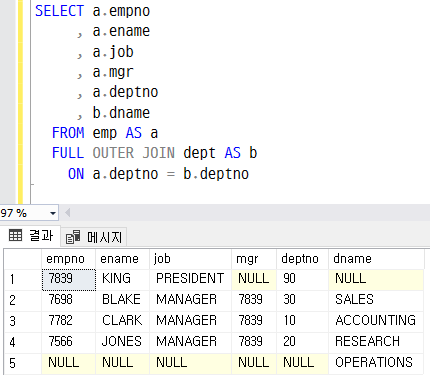Click the deptno cell 20
430x379 pixels.
[x=302, y=343]
